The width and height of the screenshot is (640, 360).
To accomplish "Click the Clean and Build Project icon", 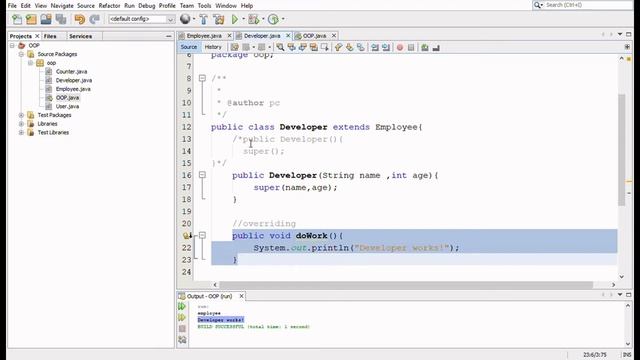I will point(219,19).
